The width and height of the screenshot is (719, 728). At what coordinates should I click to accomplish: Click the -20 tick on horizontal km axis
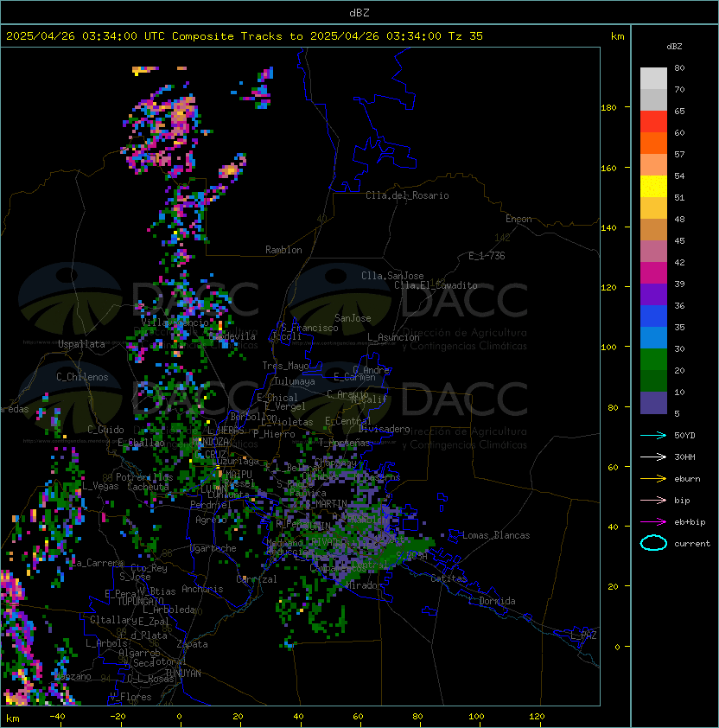pos(118,717)
